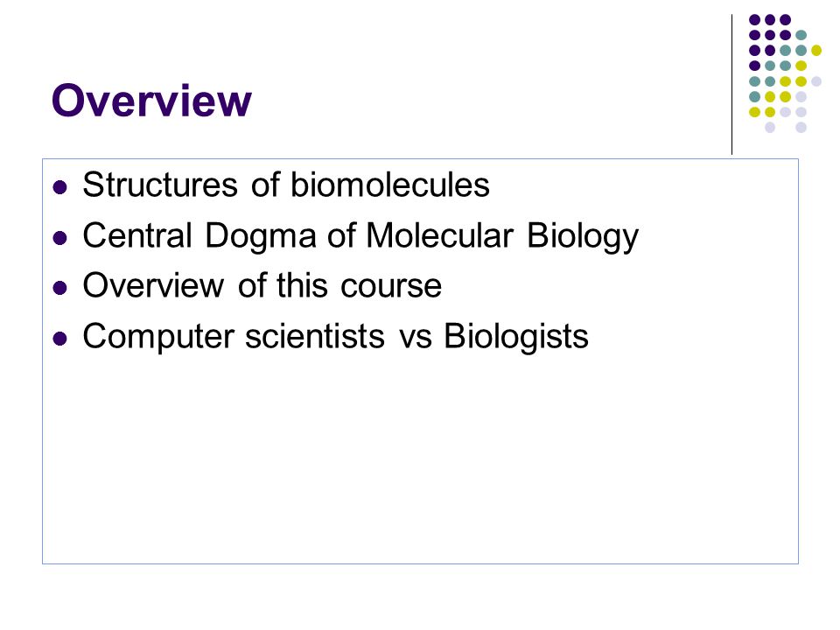This screenshot has height=630, width=840.
Task: Click the bullet before "Structures of biomolecules"
Action: (60, 187)
